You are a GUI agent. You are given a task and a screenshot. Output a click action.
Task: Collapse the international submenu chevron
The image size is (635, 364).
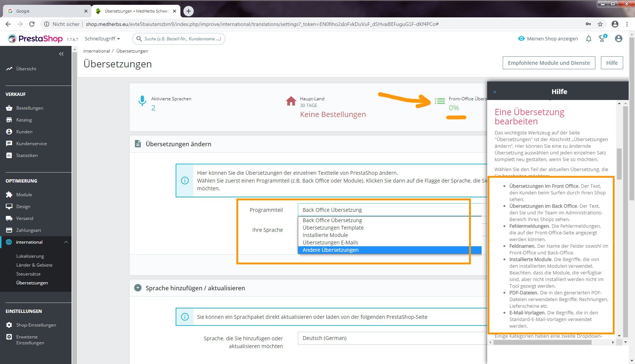(66, 242)
